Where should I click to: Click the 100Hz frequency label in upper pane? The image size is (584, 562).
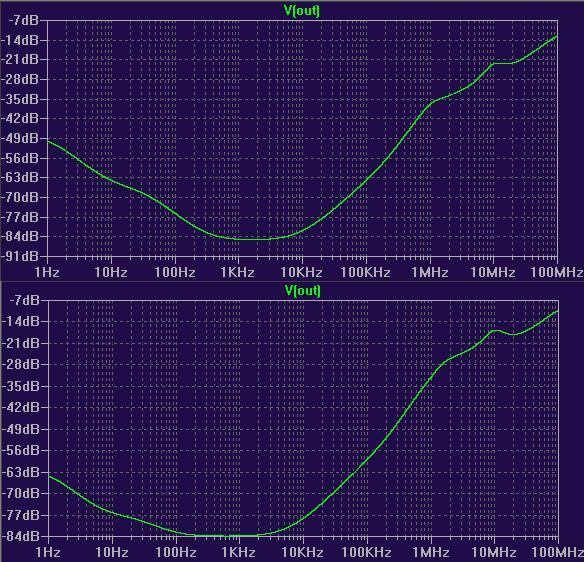pyautogui.click(x=175, y=272)
